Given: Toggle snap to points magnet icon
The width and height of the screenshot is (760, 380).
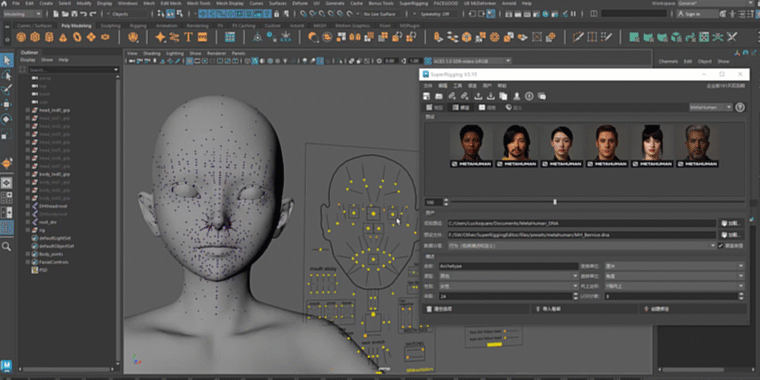Looking at the screenshot, I should click(x=322, y=14).
